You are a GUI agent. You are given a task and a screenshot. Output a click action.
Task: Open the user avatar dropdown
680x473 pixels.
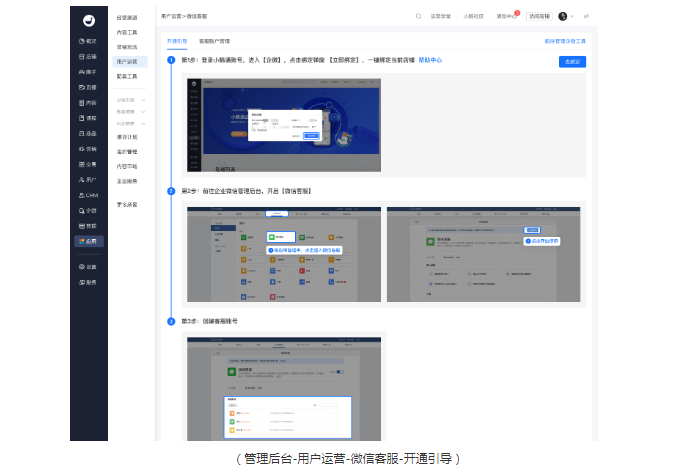(x=565, y=16)
